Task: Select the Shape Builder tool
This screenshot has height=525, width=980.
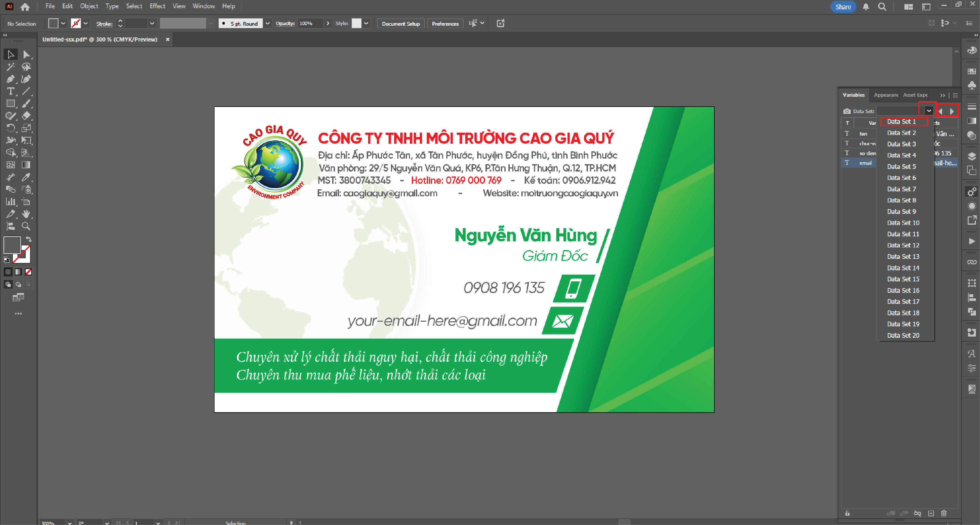Action: pos(11,152)
